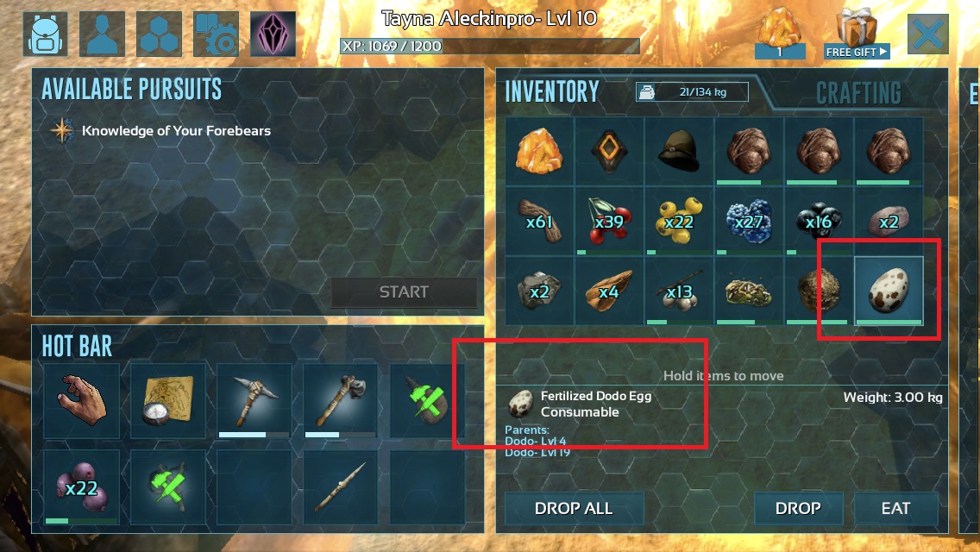The width and height of the screenshot is (980, 552).
Task: Click the Eat button
Action: tap(895, 508)
